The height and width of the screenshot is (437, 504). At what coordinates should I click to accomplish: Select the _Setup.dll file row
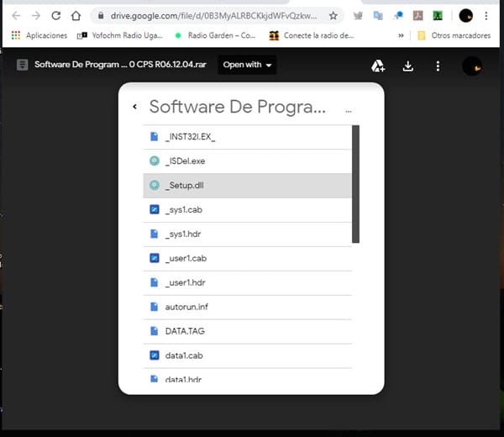(x=247, y=186)
